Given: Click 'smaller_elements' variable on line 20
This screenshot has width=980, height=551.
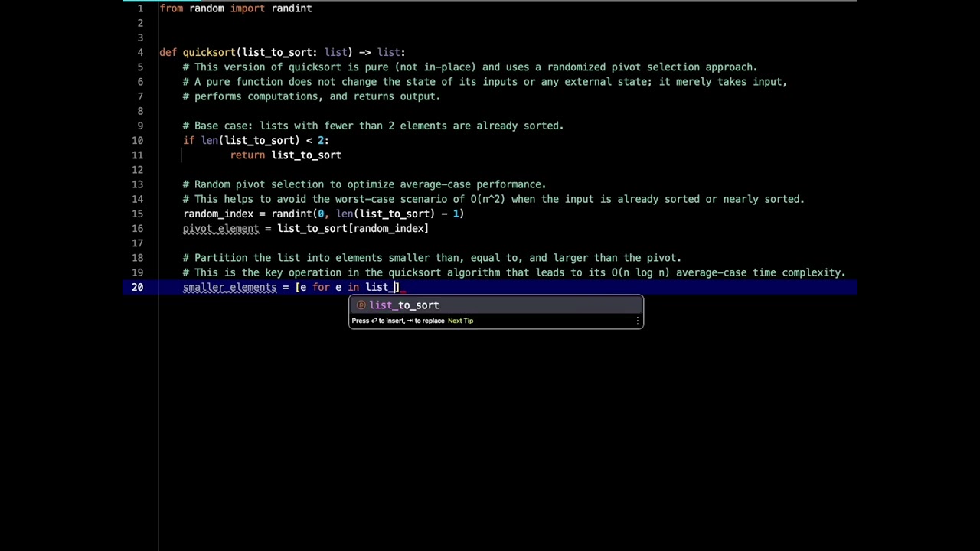Looking at the screenshot, I should click(230, 288).
